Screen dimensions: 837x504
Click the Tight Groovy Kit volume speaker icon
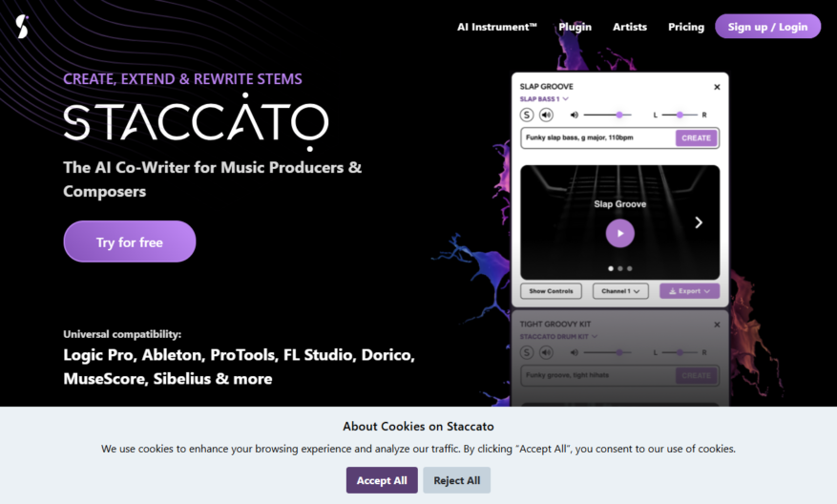tap(575, 352)
